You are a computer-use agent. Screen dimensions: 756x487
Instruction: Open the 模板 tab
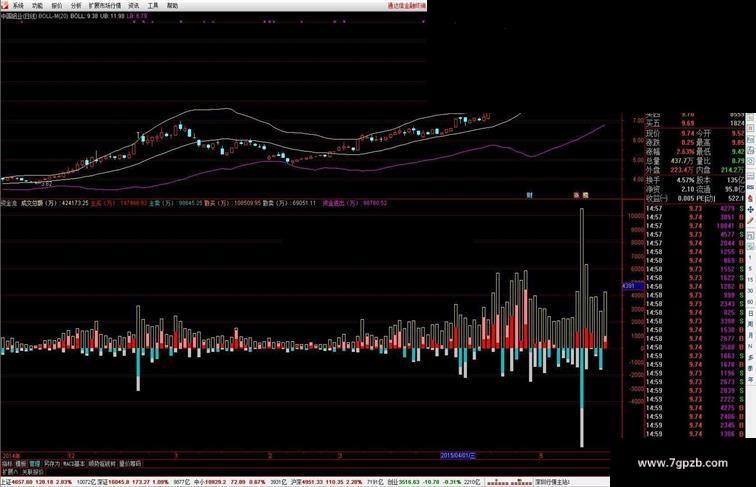[21, 463]
